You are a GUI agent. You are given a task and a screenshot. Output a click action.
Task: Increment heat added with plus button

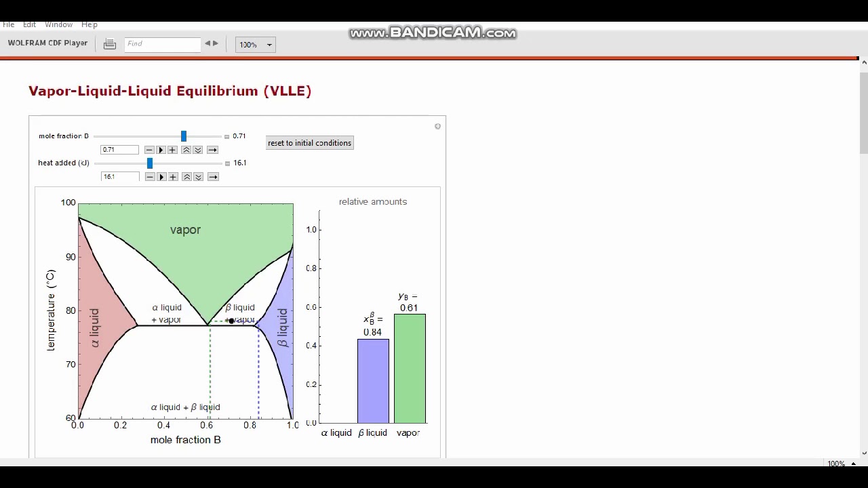tap(173, 177)
